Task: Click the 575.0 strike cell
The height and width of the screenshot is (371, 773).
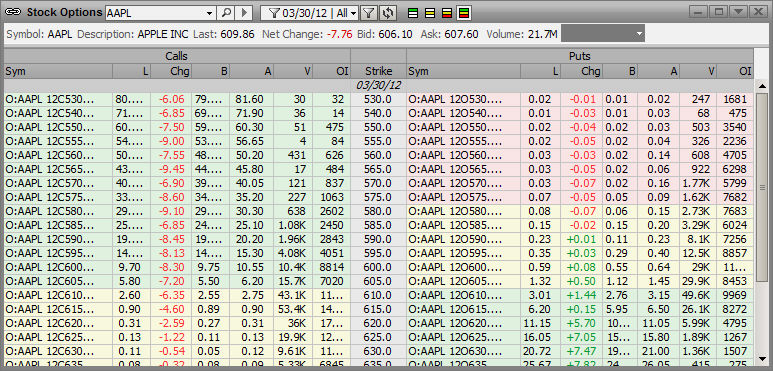Action: point(378,198)
